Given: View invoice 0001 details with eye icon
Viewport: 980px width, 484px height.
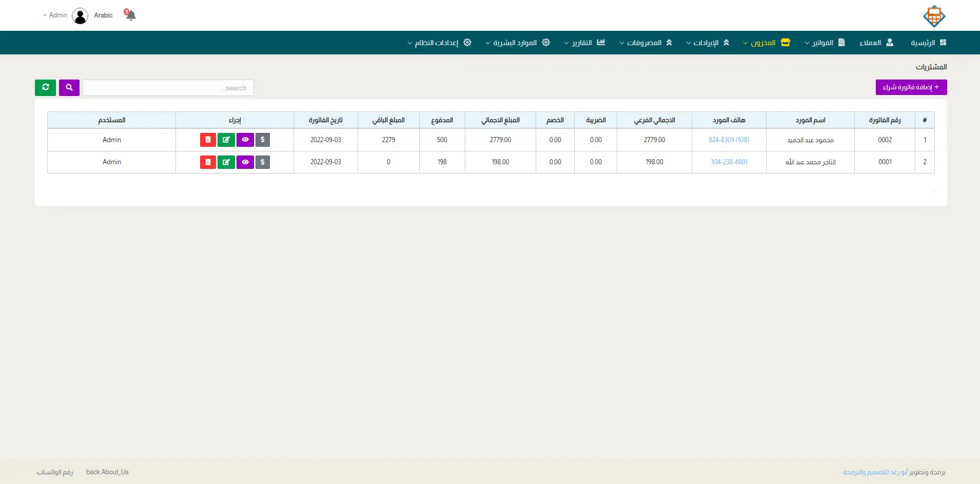Looking at the screenshot, I should click(245, 162).
